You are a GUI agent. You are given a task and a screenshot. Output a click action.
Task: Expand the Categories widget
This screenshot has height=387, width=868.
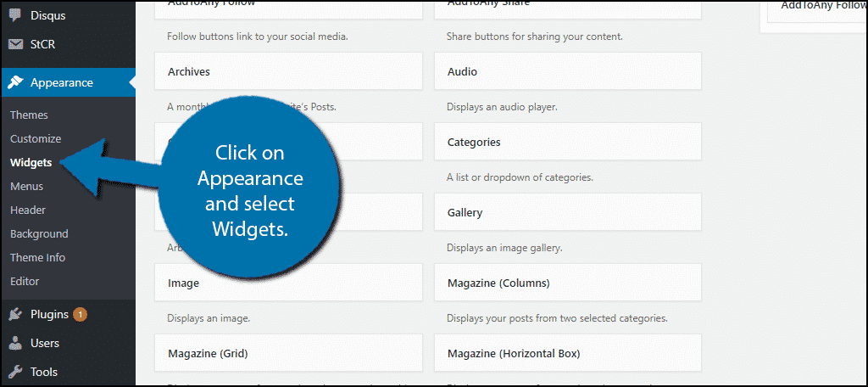pos(568,142)
